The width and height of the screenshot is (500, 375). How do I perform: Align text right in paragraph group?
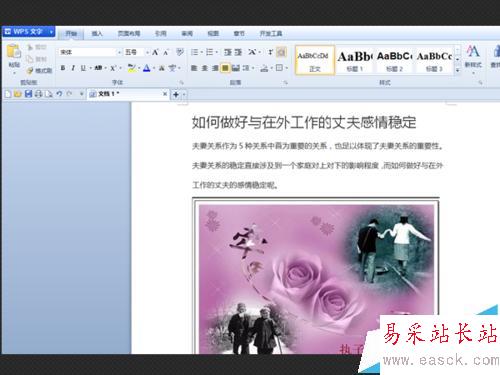[215, 68]
